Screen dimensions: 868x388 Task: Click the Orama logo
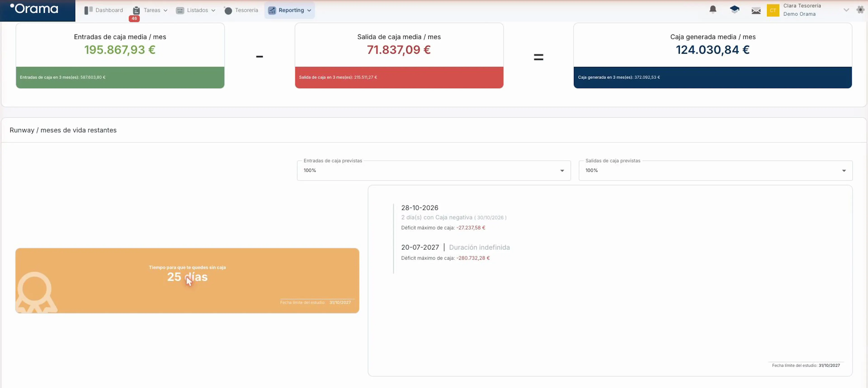34,8
